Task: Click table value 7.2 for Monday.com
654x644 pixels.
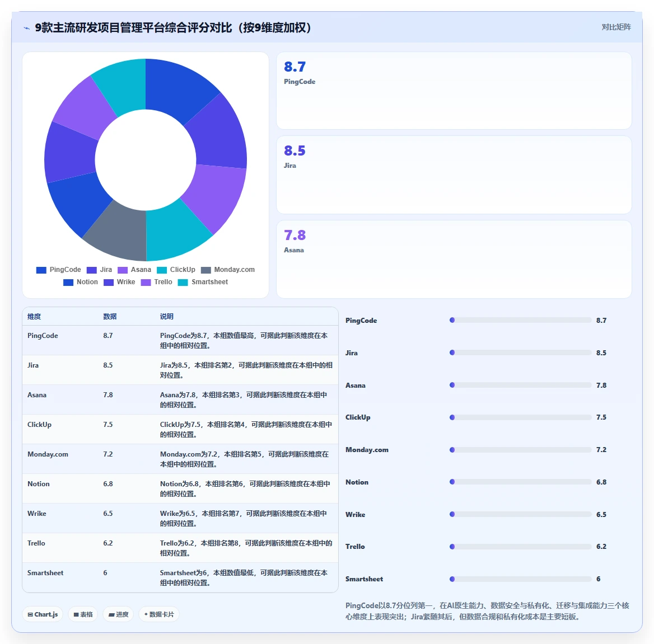Action: pyautogui.click(x=108, y=454)
